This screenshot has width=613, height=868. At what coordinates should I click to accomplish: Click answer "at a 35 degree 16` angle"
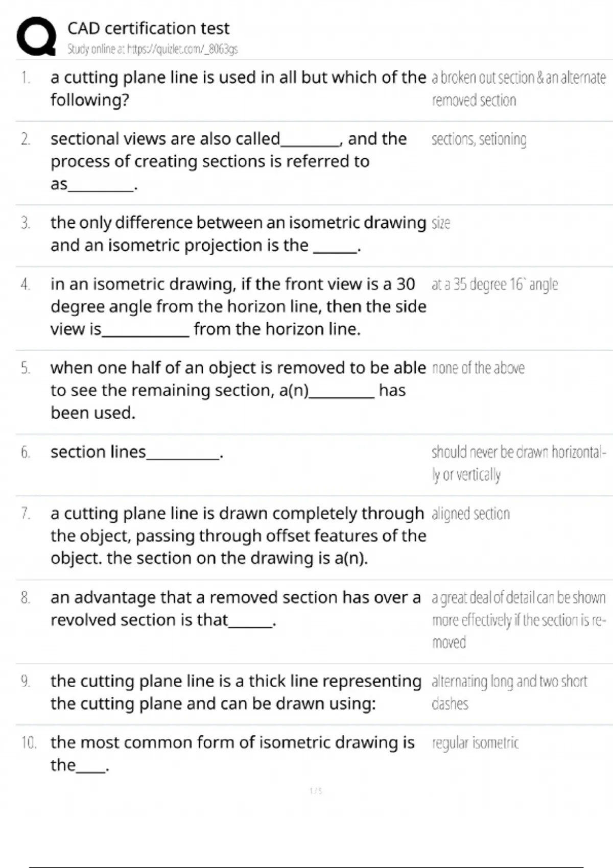(x=494, y=284)
